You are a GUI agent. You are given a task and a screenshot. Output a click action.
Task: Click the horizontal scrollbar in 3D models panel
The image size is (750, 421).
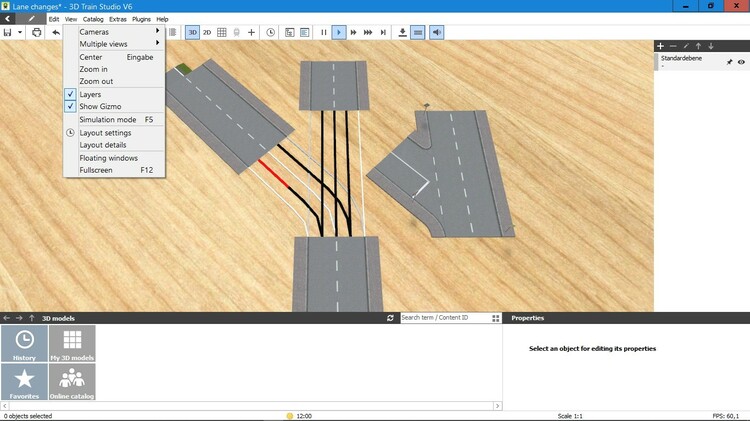pyautogui.click(x=250, y=406)
